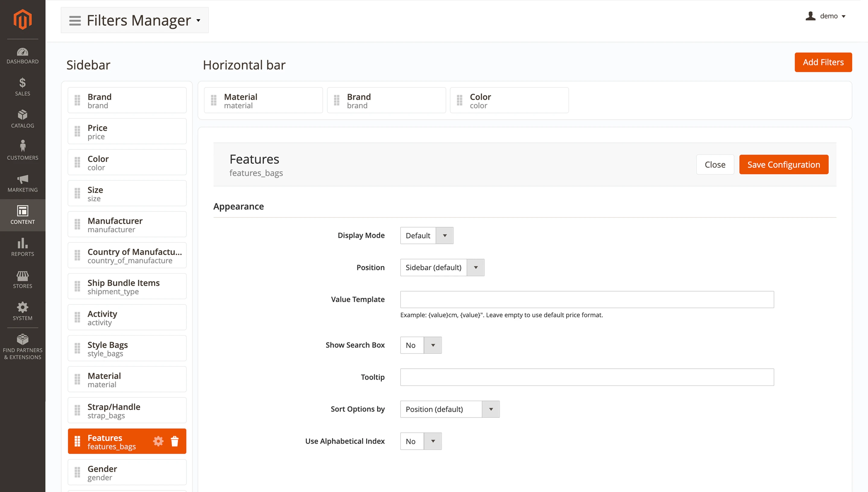
Task: Open the Dashboard from the sidebar
Action: click(22, 56)
